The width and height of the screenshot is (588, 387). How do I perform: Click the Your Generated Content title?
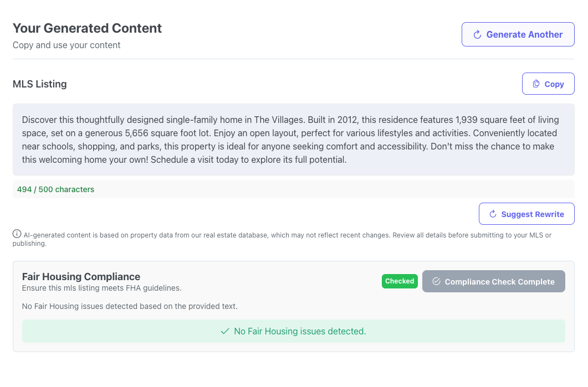pos(86,28)
